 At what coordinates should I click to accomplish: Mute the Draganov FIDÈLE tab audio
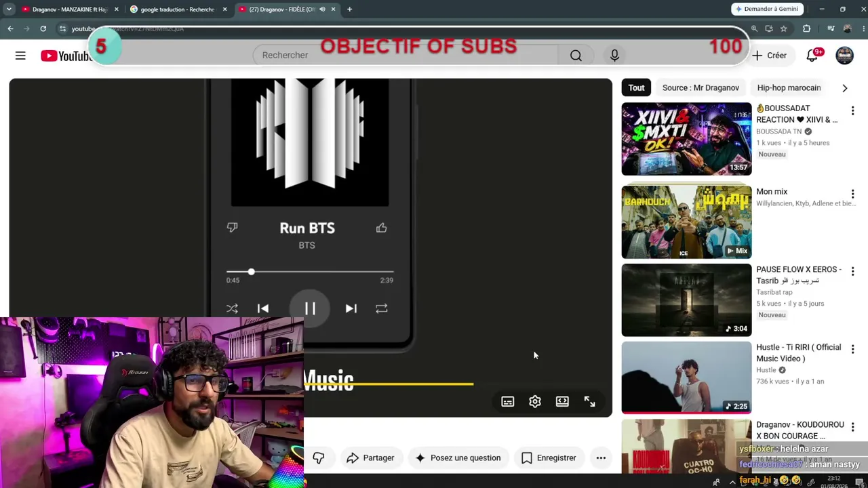tap(322, 9)
